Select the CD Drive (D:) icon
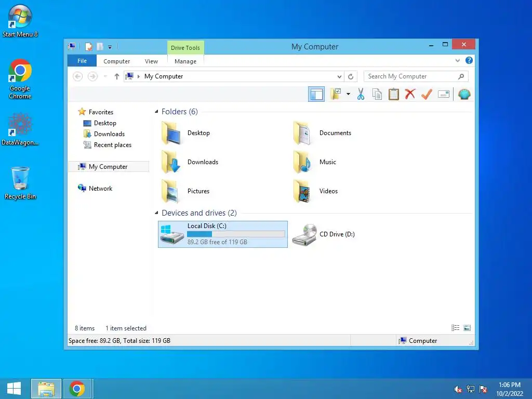This screenshot has height=399, width=532. (304, 234)
